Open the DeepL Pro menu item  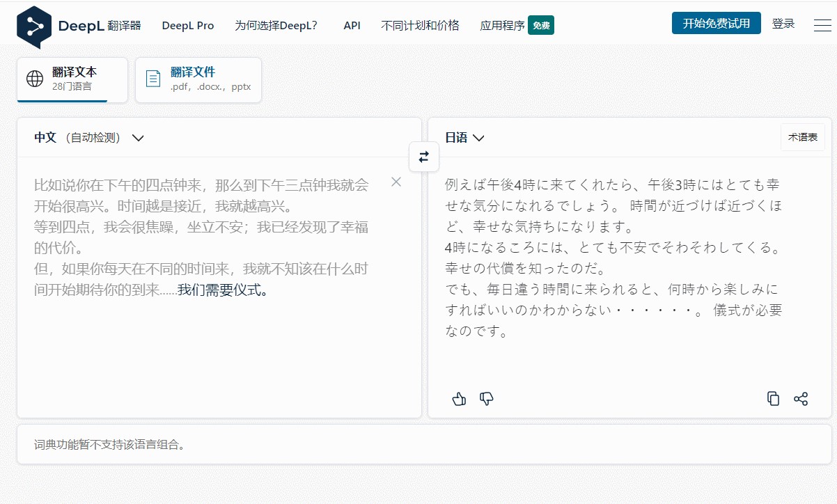(x=188, y=26)
